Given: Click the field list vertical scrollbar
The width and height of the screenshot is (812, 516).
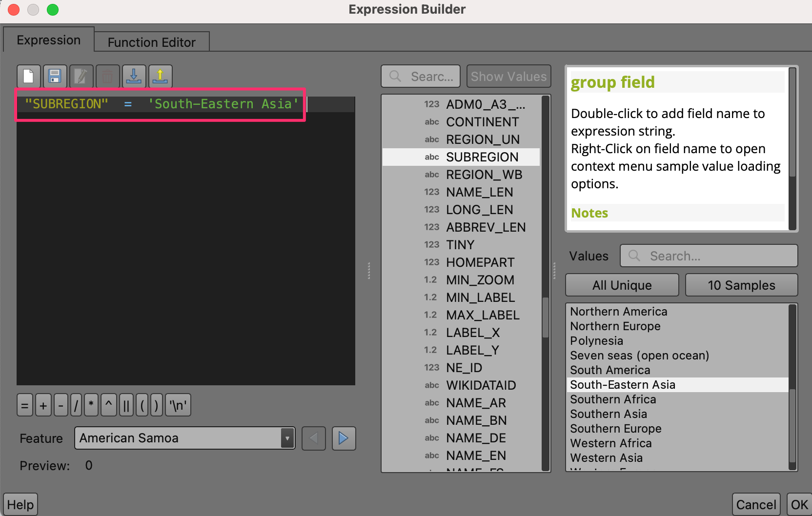Looking at the screenshot, I should click(546, 317).
